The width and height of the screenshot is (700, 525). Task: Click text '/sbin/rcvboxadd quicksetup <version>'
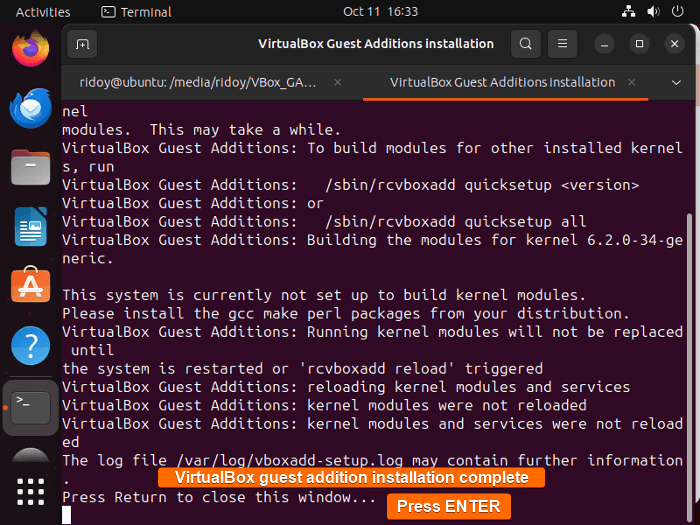[482, 185]
